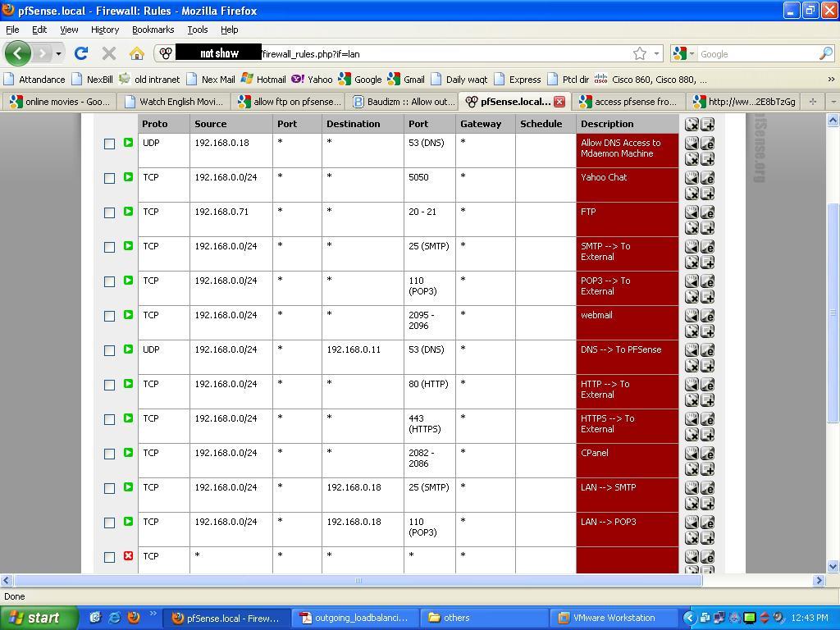Open a new tab with plus button
Screen dimensions: 840x630
tap(813, 101)
